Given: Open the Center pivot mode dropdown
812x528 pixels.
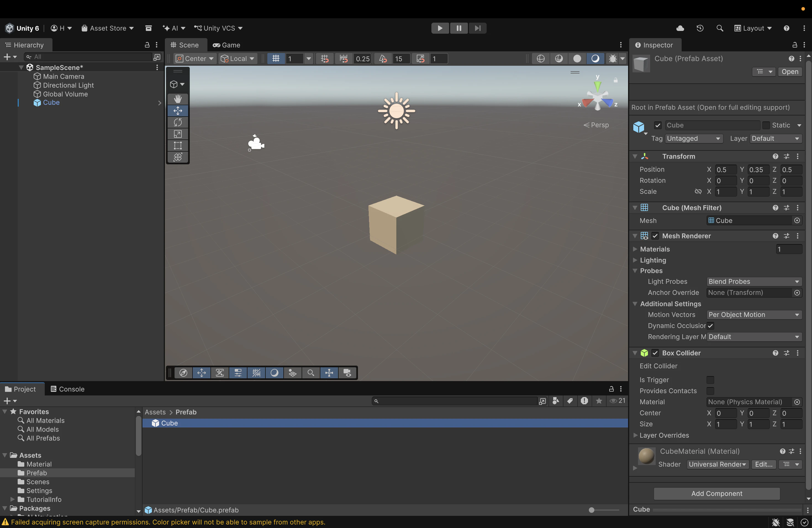Looking at the screenshot, I should point(195,59).
